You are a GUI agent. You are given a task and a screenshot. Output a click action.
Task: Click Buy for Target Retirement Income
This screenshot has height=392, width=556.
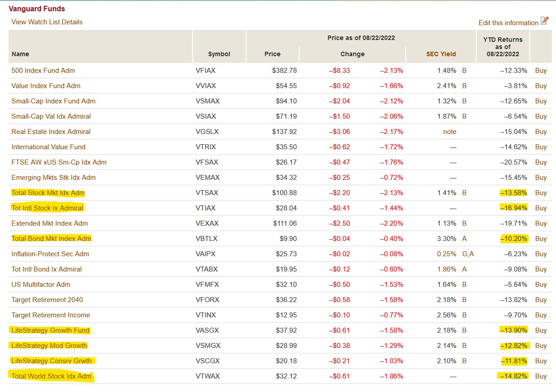541,315
